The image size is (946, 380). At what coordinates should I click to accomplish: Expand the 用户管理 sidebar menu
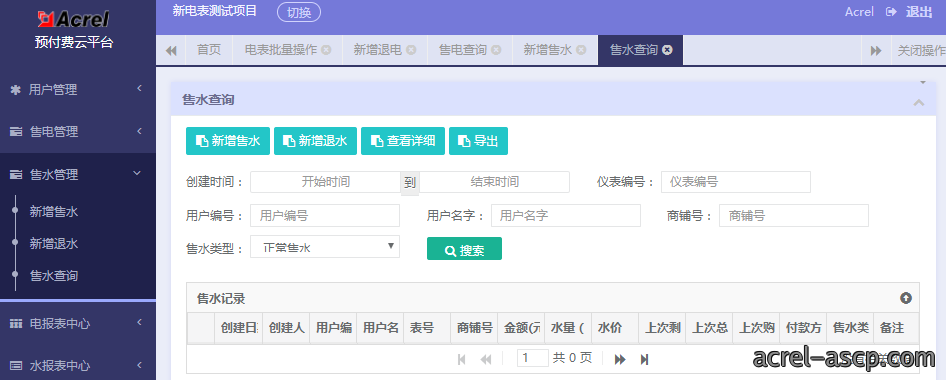pos(78,90)
